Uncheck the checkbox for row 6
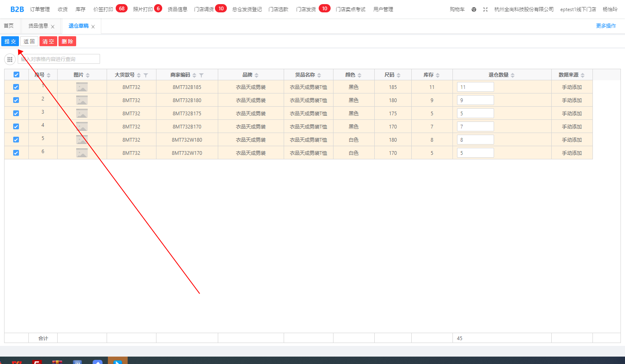The image size is (625, 364). 16,153
